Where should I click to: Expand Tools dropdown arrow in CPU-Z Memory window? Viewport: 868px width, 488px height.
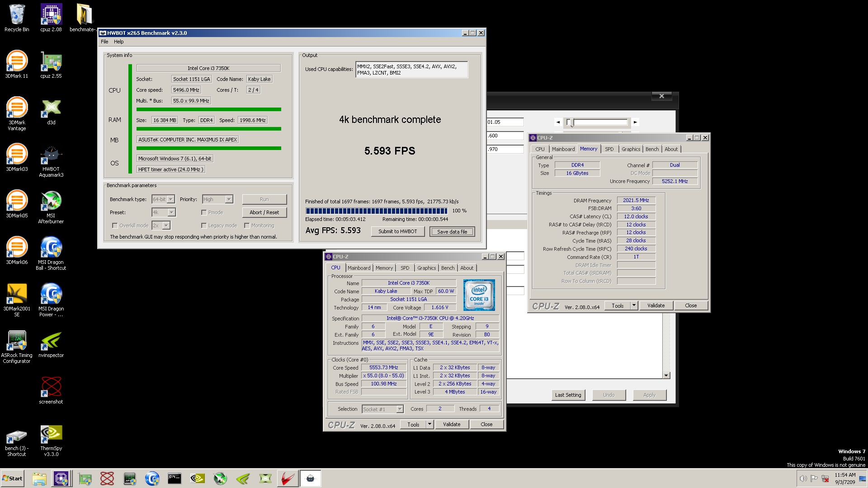634,305
